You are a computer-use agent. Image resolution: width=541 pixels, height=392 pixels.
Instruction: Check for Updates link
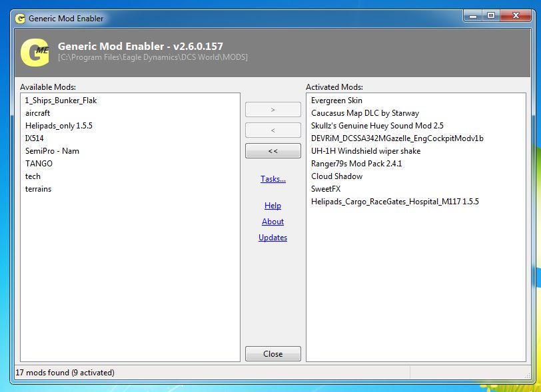[x=272, y=238]
